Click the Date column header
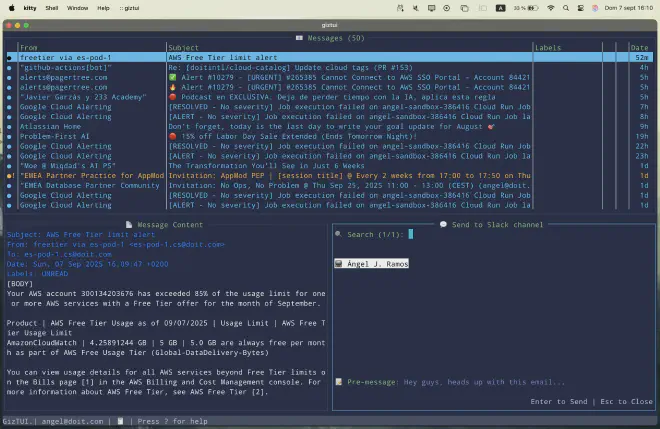This screenshot has height=429, width=660. pyautogui.click(x=639, y=48)
